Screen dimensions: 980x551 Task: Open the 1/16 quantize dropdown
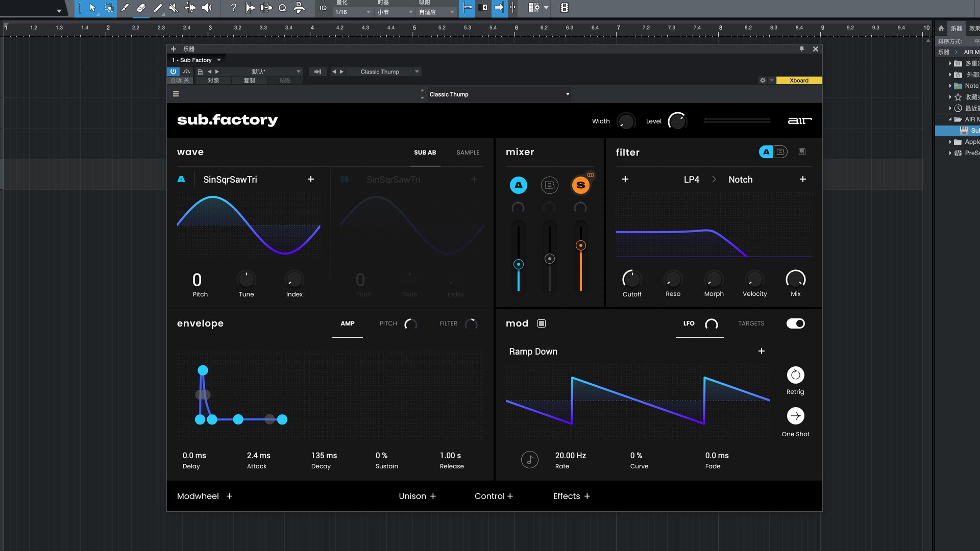pos(352,12)
